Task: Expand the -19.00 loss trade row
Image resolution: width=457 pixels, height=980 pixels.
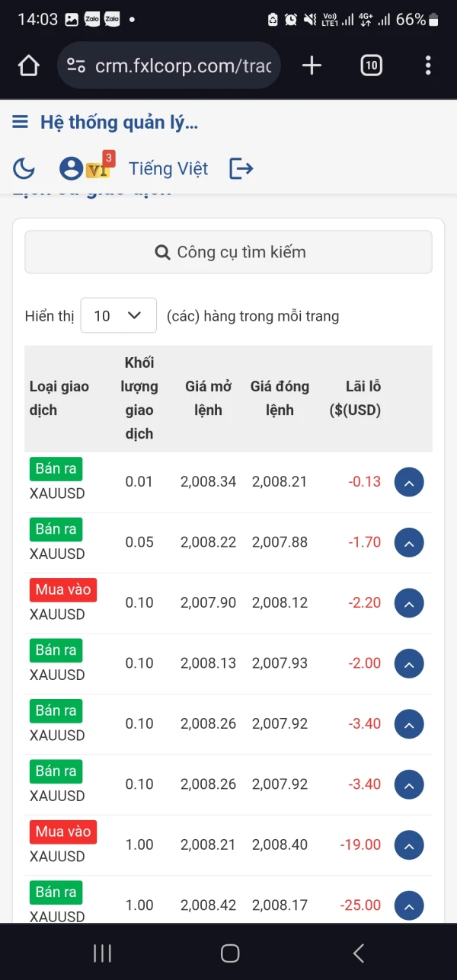Action: coord(409,845)
